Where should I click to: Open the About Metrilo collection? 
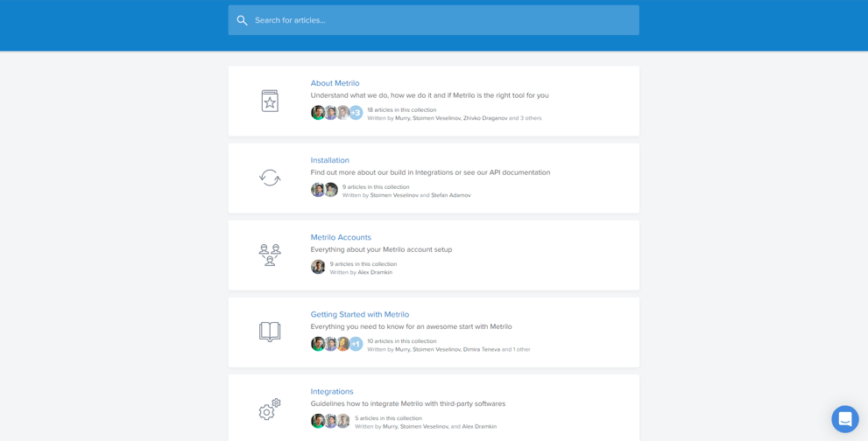335,83
